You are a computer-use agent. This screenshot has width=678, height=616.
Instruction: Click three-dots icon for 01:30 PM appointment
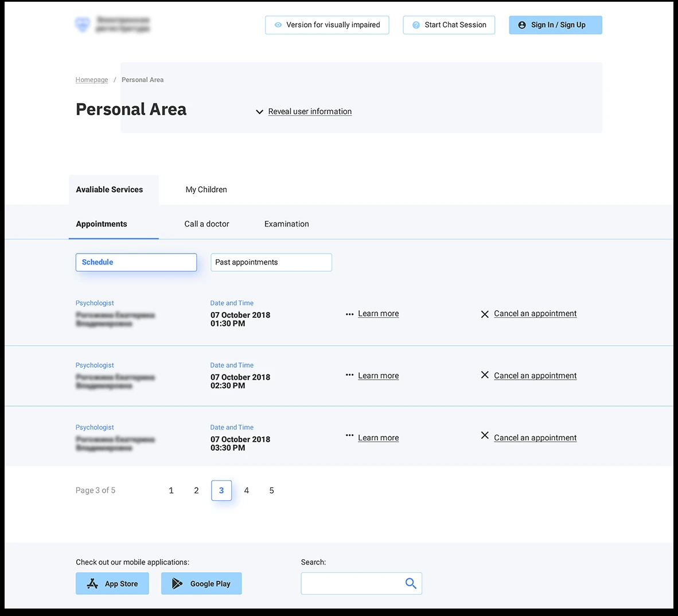tap(349, 314)
